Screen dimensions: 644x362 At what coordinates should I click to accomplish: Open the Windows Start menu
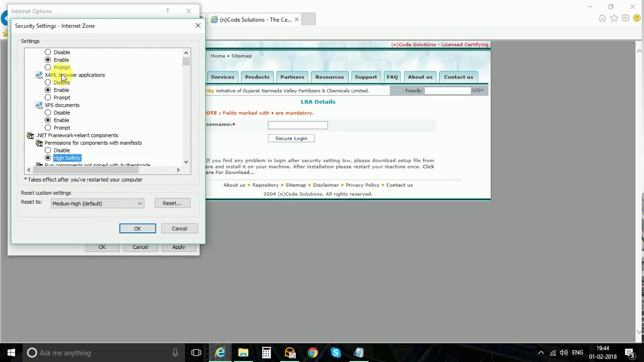pyautogui.click(x=11, y=352)
